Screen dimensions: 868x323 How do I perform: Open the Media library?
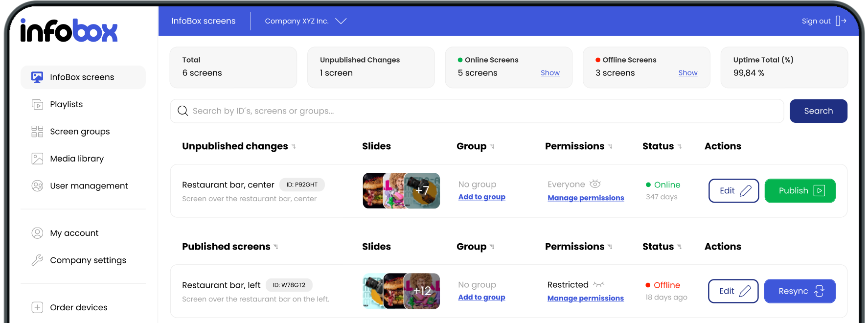coord(77,159)
